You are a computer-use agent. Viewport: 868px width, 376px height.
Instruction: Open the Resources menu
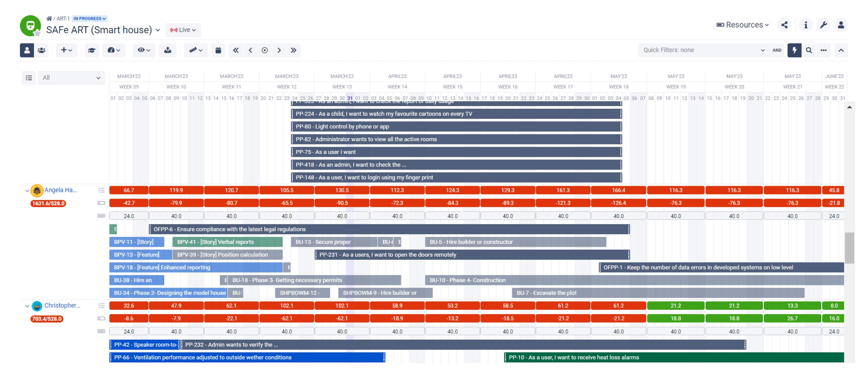click(x=743, y=25)
